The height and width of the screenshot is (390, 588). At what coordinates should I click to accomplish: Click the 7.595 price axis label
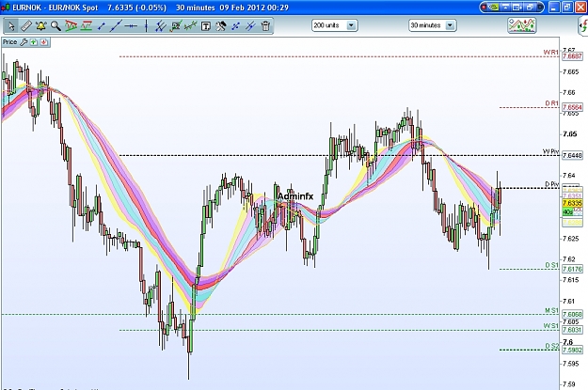click(570, 364)
